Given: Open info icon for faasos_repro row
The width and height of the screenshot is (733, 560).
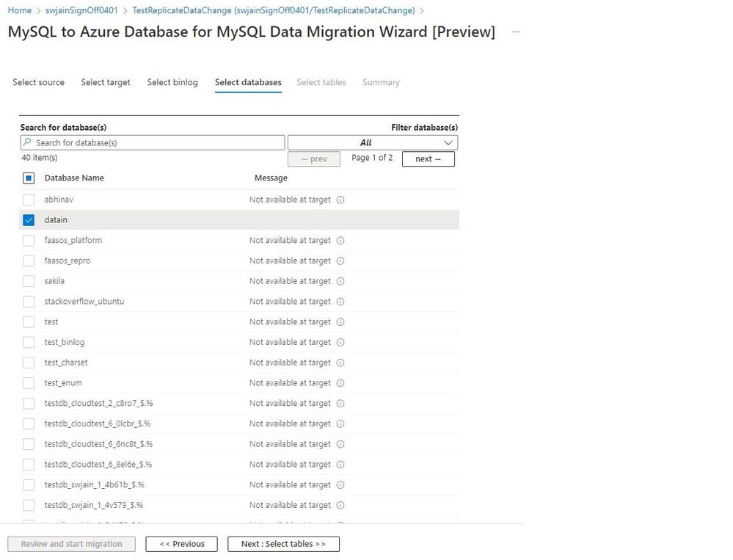Looking at the screenshot, I should (340, 261).
